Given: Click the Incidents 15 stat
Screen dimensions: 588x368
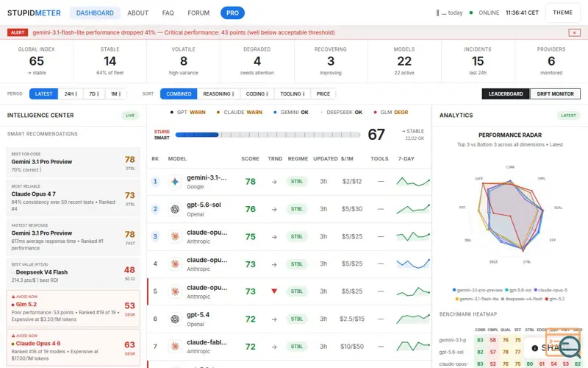Looking at the screenshot, I should 477,61.
